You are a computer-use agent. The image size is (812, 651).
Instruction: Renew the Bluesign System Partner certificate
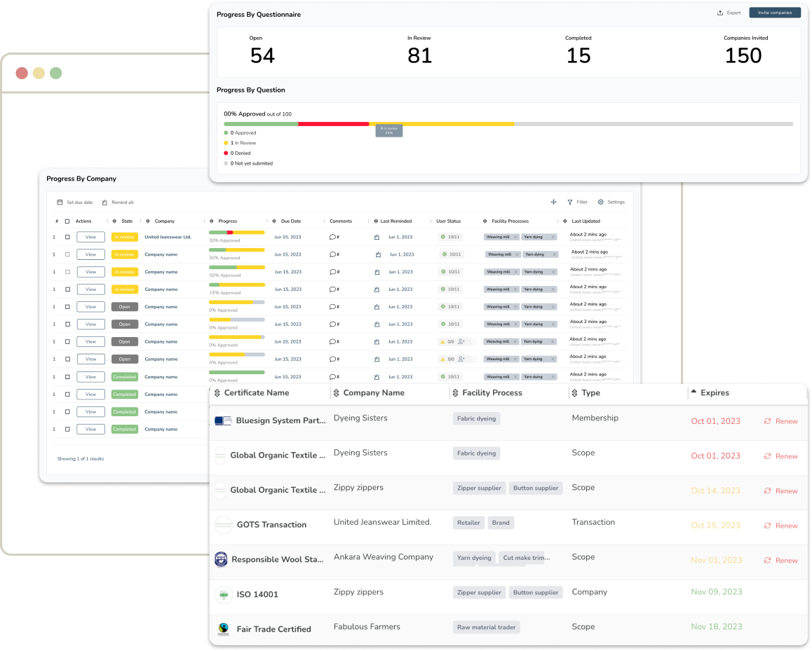coord(781,421)
